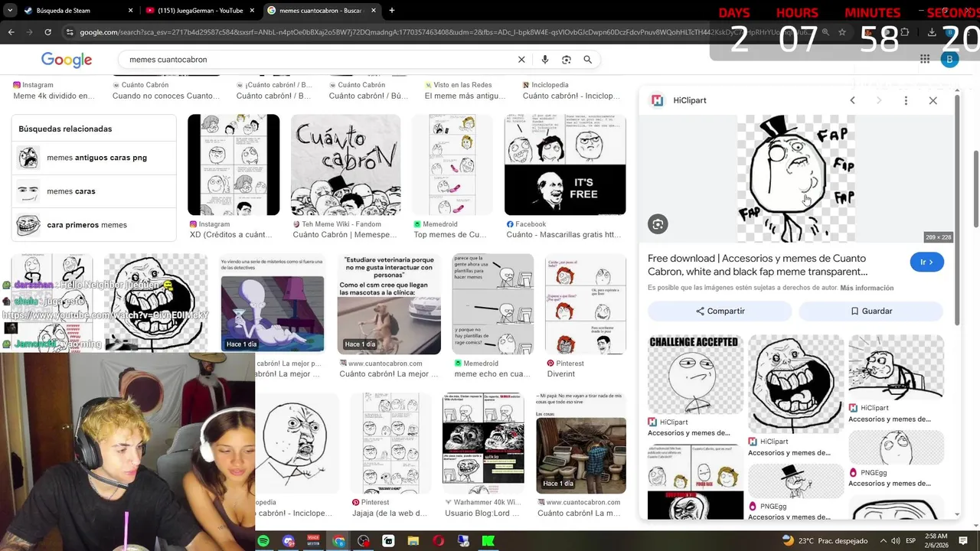Reload the current page
The width and height of the screenshot is (980, 551).
(x=47, y=32)
